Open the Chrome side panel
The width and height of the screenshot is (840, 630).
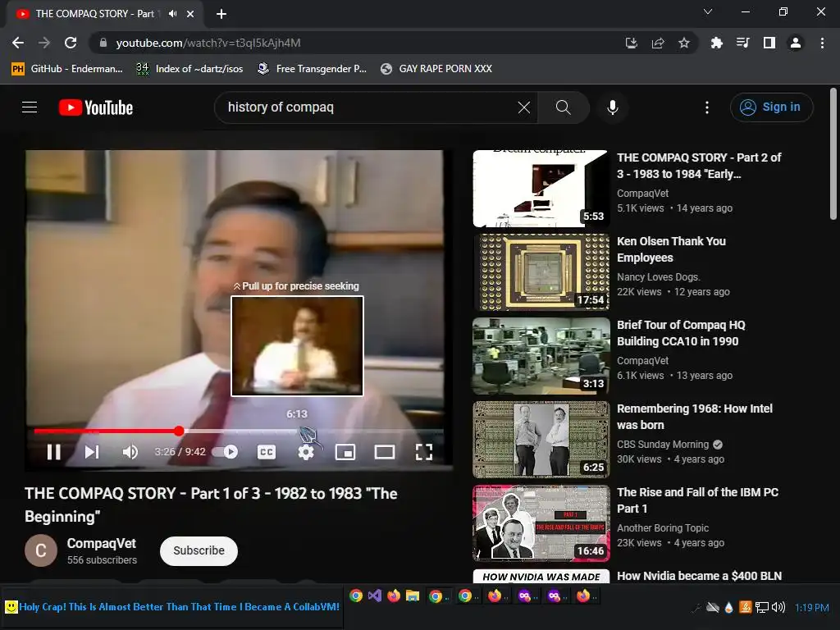pyautogui.click(x=769, y=43)
